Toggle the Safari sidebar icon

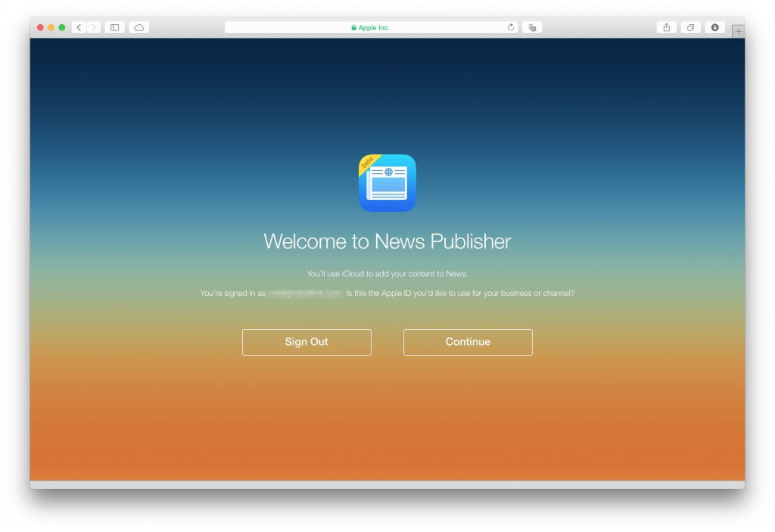point(115,28)
